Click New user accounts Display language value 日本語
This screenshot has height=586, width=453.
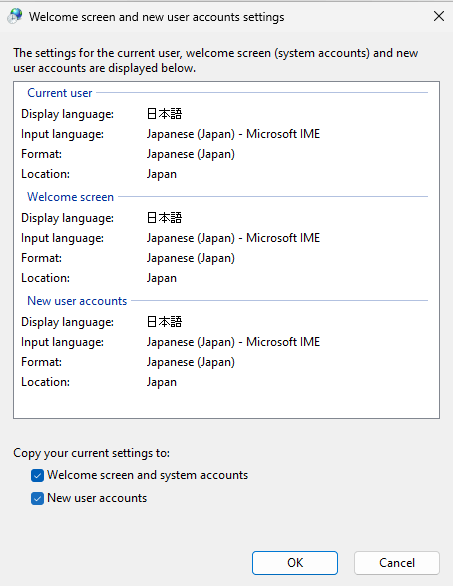point(164,321)
